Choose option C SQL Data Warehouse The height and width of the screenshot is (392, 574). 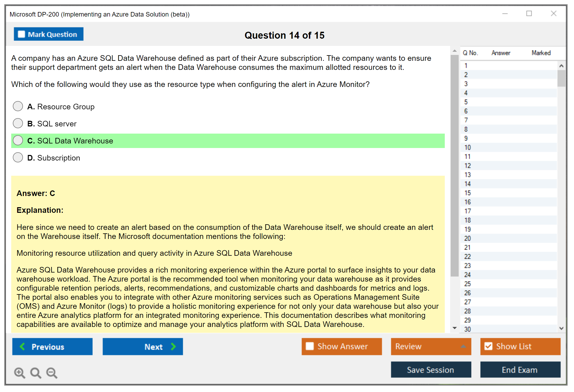(x=18, y=141)
